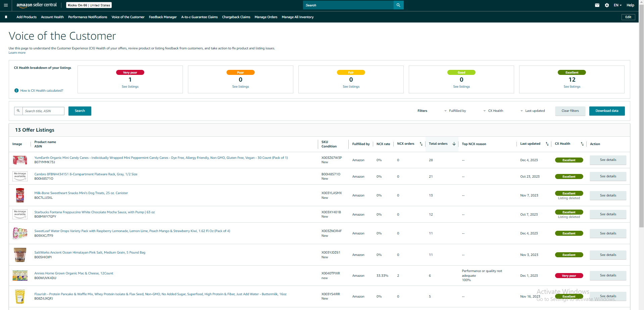The height and width of the screenshot is (310, 644).
Task: Open the messages envelope icon
Action: point(597,5)
